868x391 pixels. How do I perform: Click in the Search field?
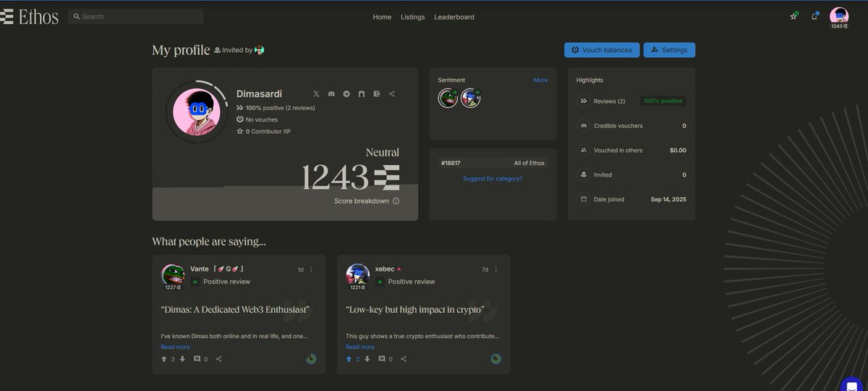[x=135, y=16]
